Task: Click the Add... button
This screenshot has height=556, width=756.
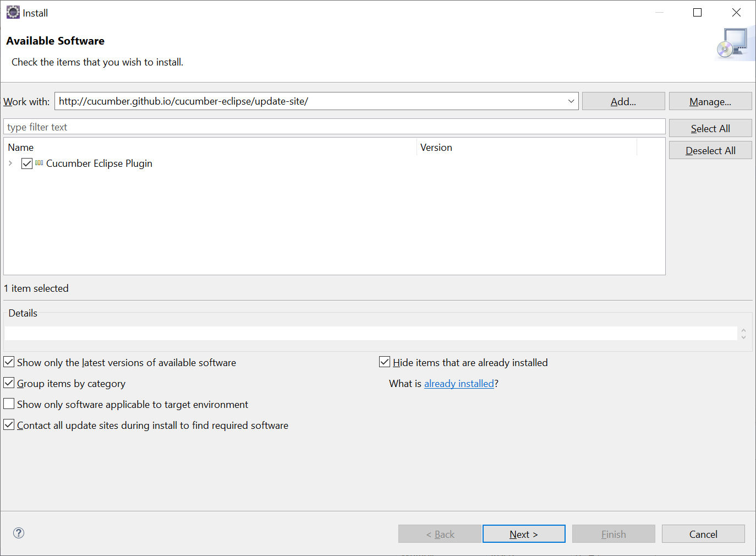Action: pyautogui.click(x=623, y=101)
